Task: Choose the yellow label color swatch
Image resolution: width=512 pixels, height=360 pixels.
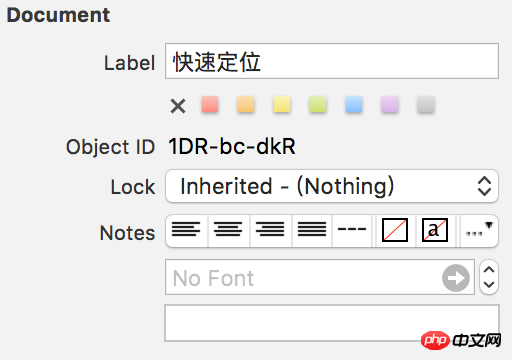Action: (x=282, y=104)
